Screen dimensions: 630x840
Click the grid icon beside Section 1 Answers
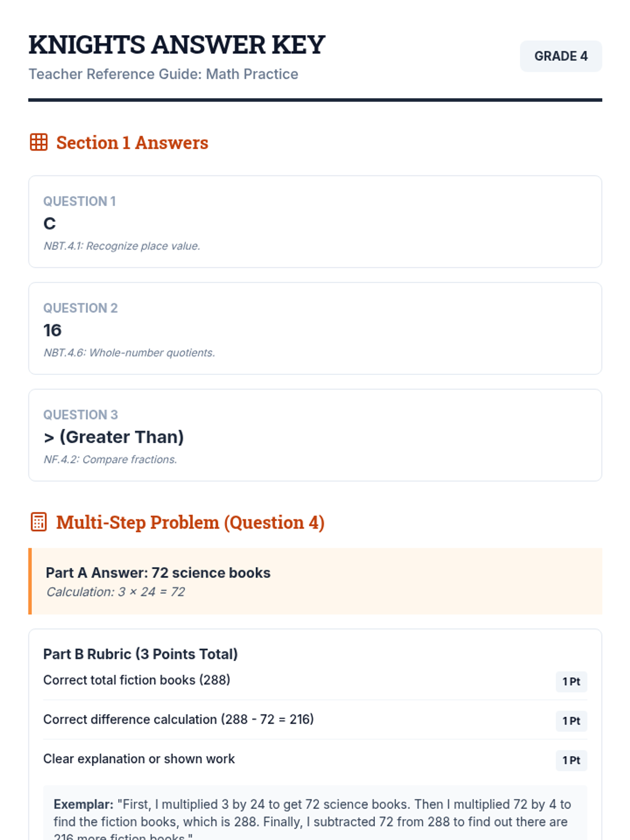(x=39, y=142)
